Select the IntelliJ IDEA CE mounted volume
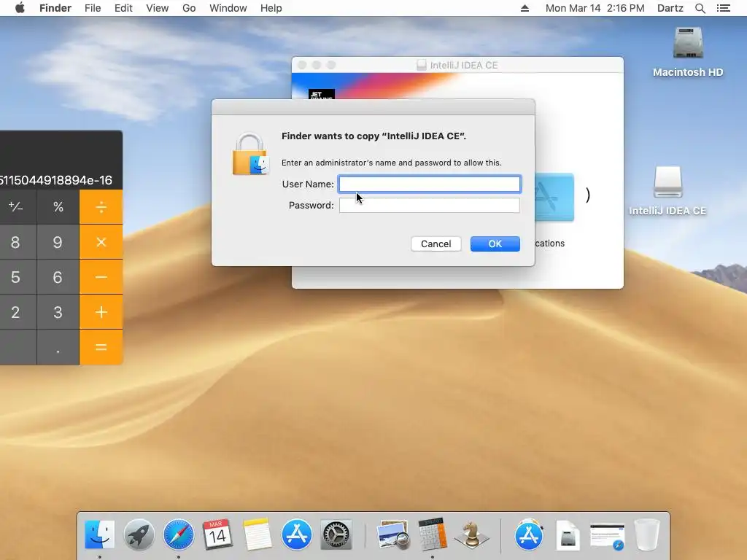Screen dimensions: 747x560 coord(667,190)
